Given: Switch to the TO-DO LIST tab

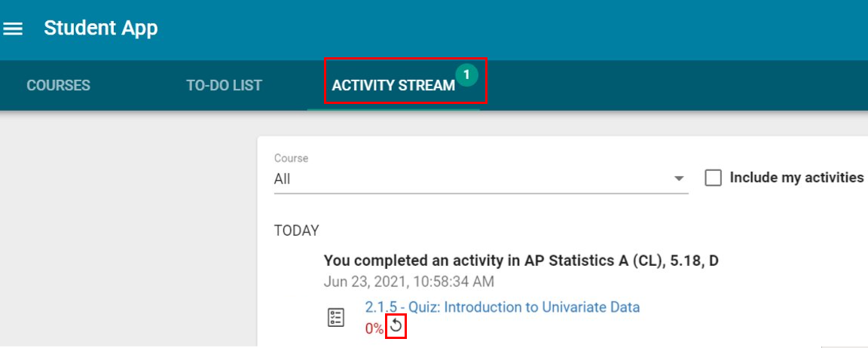Looking at the screenshot, I should (225, 86).
